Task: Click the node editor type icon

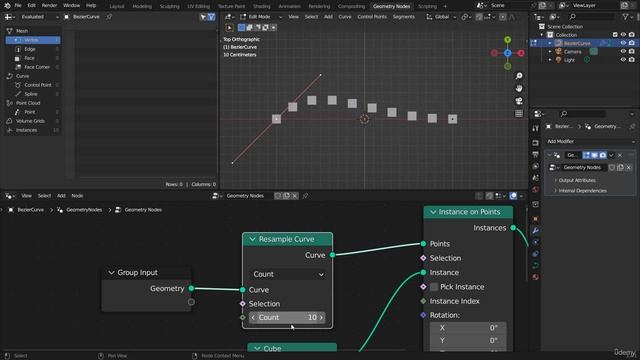Action: (9, 196)
